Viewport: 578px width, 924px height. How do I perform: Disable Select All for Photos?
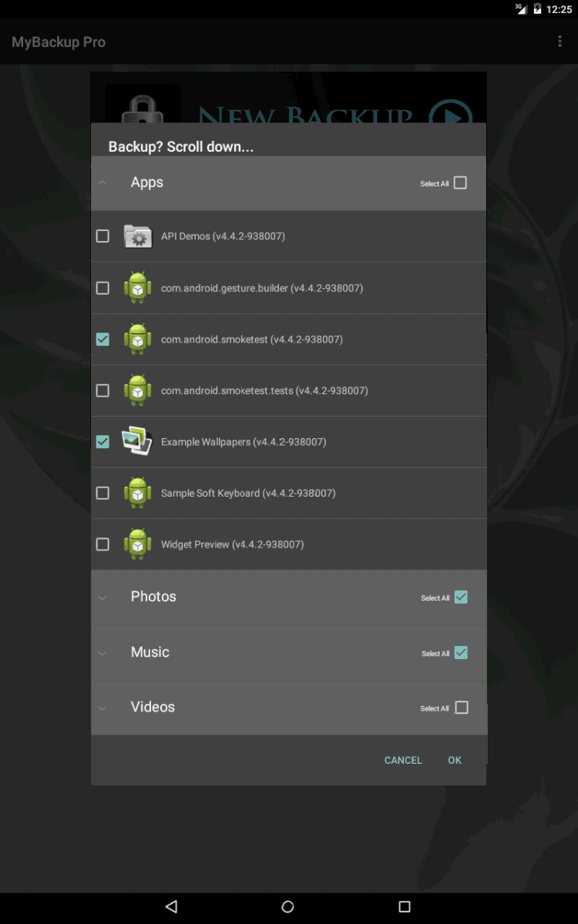point(461,598)
